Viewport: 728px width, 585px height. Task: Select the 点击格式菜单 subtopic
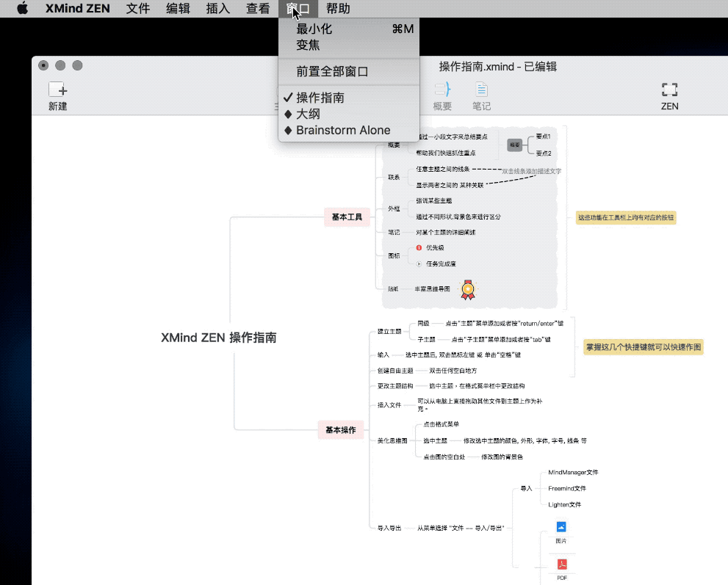(441, 424)
